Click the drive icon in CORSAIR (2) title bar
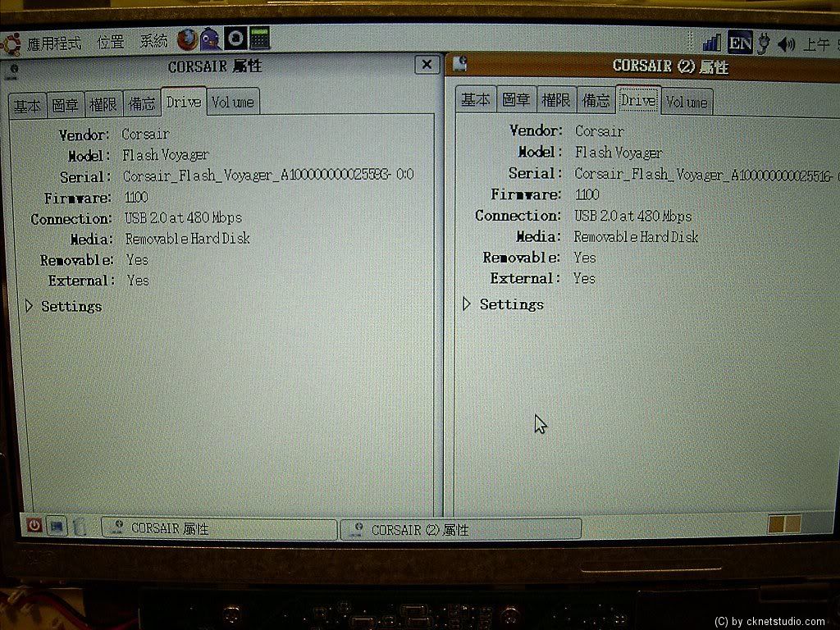Screen dimensions: 840x630 pyautogui.click(x=459, y=64)
